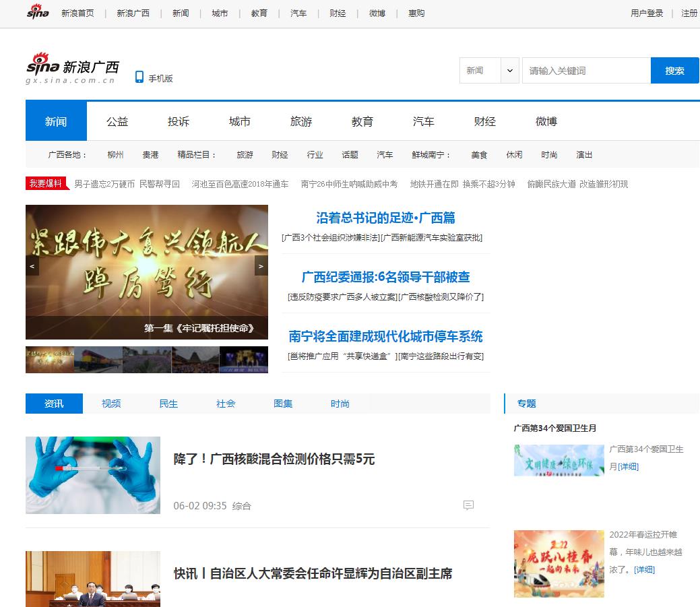Select the 微博 main navigation tab
This screenshot has height=607, width=700.
pyautogui.click(x=546, y=121)
